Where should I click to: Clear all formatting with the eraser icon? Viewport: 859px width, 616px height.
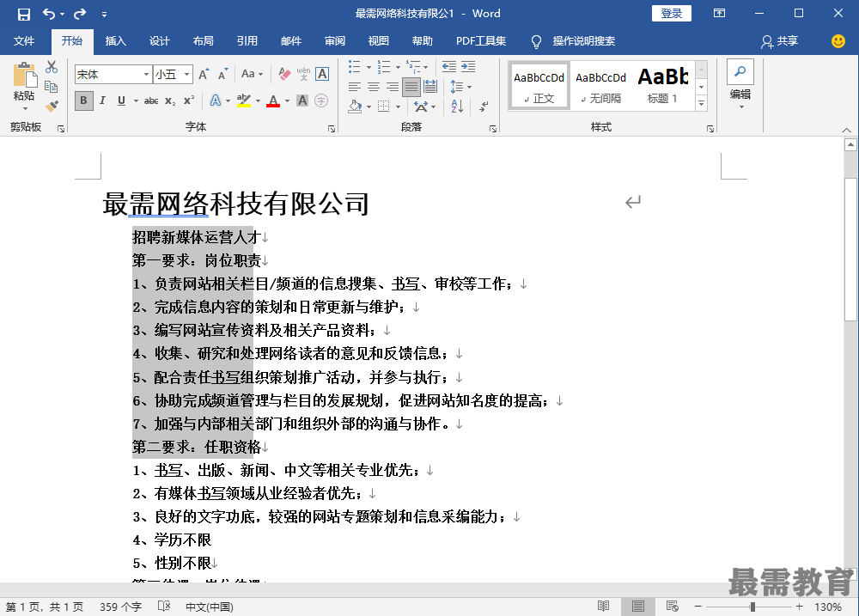click(x=285, y=74)
